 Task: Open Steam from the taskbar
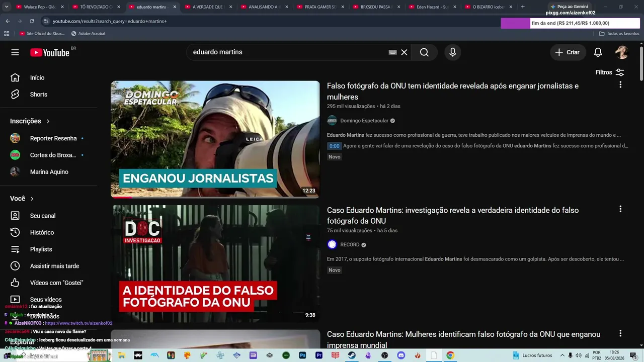[352, 355]
